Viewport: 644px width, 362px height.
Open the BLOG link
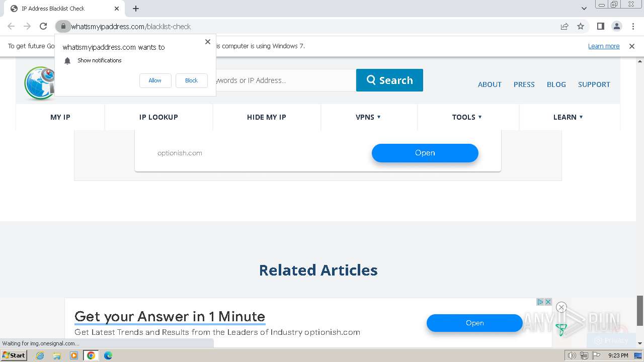pyautogui.click(x=556, y=84)
